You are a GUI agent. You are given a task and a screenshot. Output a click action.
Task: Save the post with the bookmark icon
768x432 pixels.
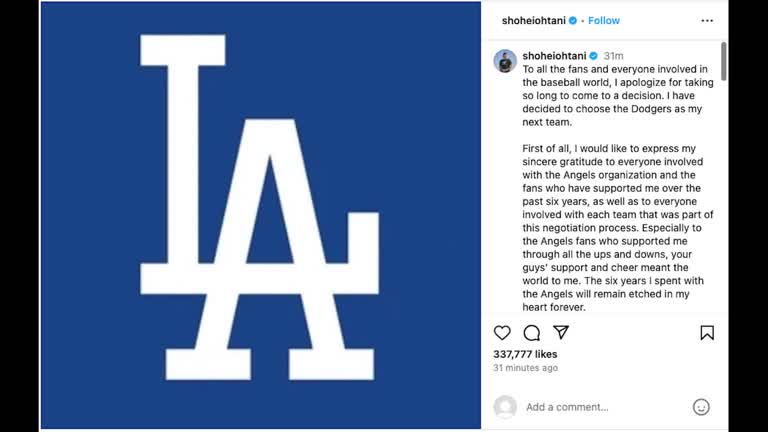click(x=707, y=333)
